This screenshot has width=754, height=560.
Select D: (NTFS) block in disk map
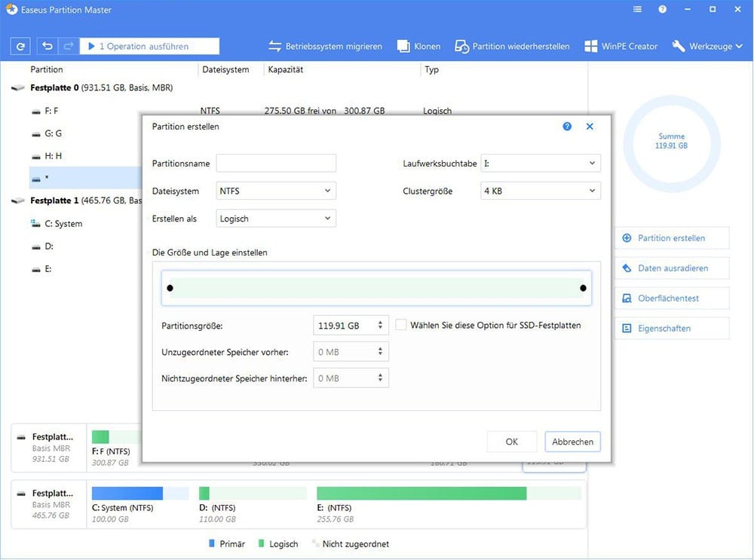coord(253,505)
